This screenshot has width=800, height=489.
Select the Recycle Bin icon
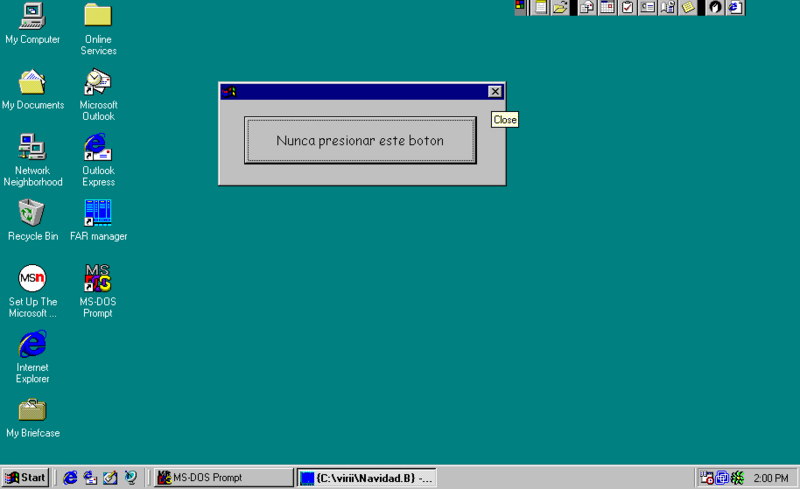(32, 220)
